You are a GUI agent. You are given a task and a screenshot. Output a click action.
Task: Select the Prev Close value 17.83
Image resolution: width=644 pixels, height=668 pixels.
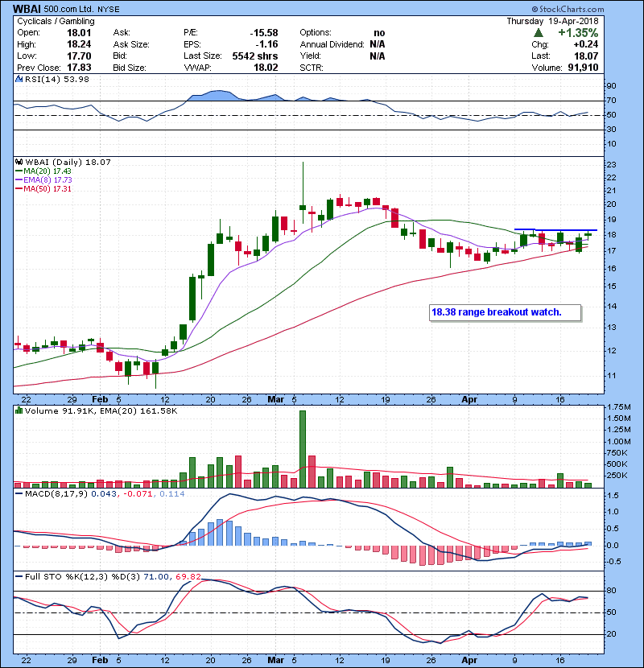79,68
